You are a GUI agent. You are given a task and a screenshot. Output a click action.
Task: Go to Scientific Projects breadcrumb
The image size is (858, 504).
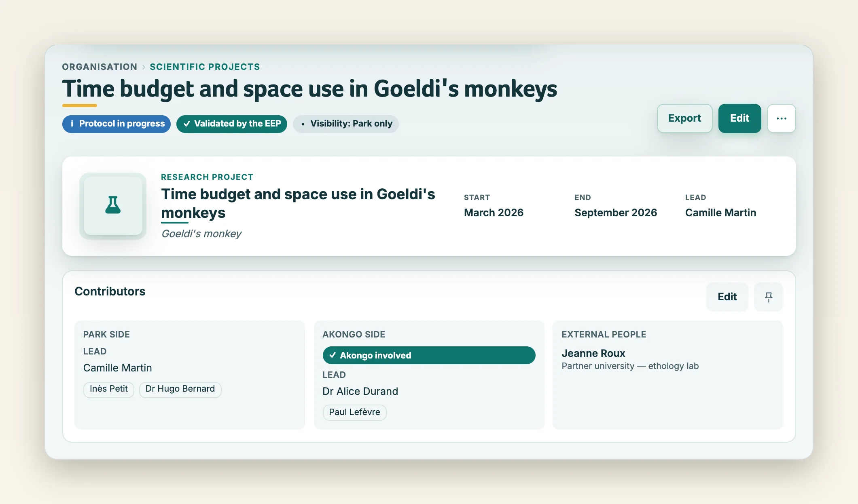(205, 67)
